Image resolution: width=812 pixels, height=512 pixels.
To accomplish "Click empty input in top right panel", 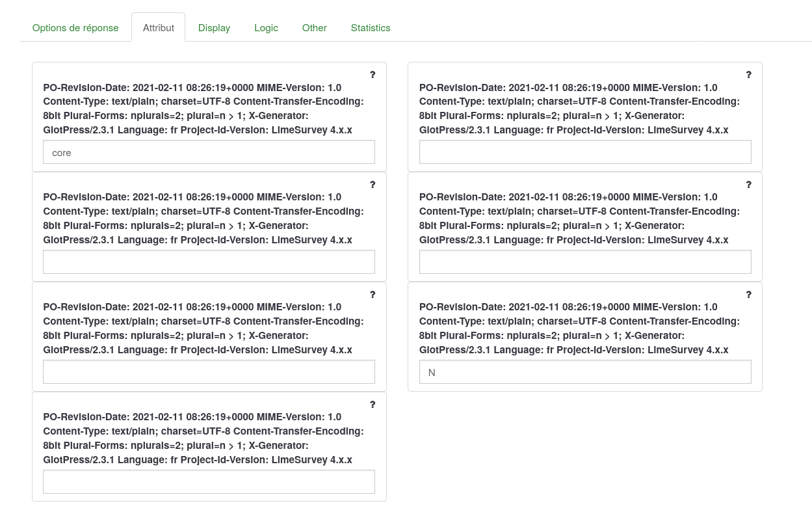I will (x=585, y=152).
